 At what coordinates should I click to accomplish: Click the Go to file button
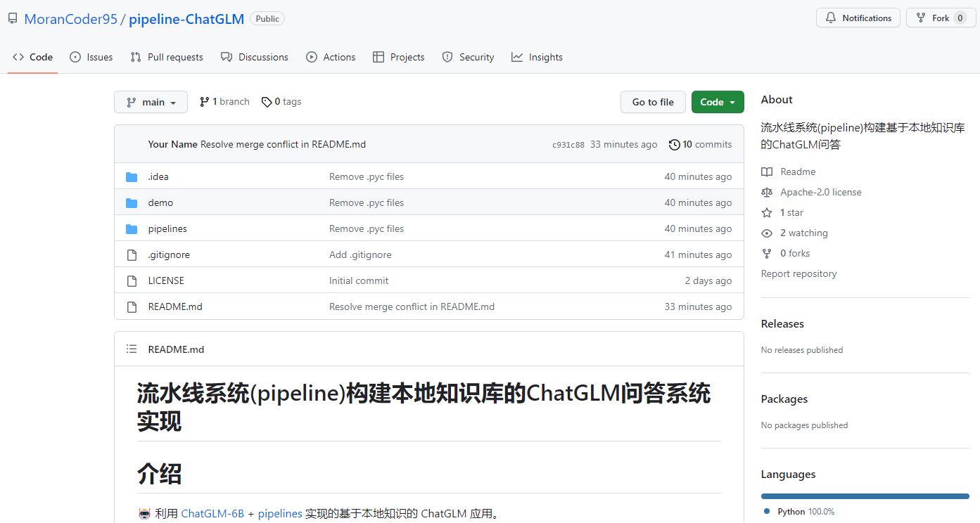click(652, 101)
